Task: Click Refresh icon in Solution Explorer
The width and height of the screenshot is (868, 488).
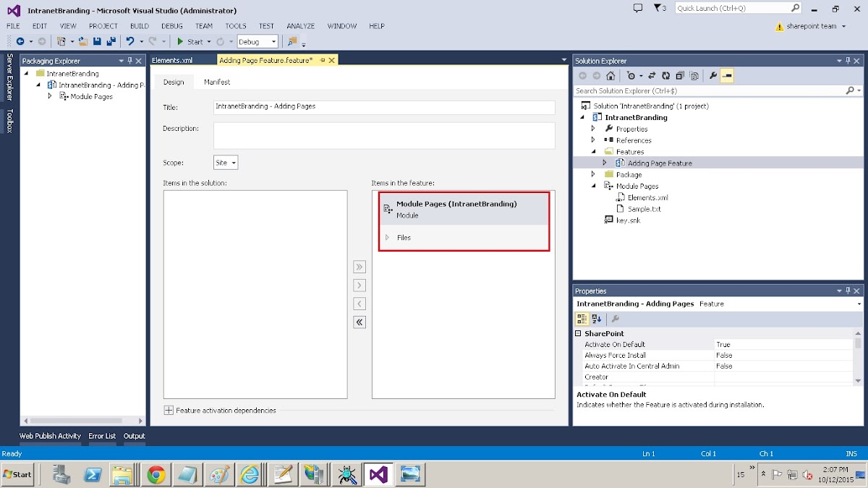Action: (x=665, y=76)
